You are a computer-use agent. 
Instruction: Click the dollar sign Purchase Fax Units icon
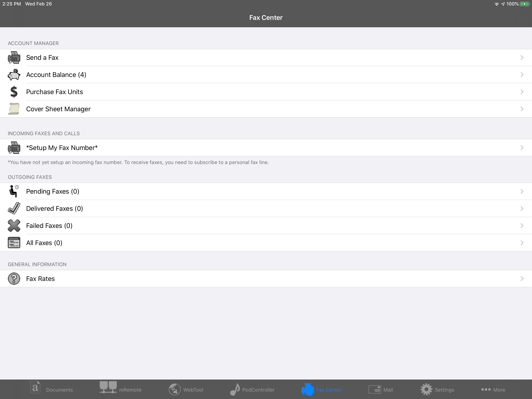click(x=14, y=92)
